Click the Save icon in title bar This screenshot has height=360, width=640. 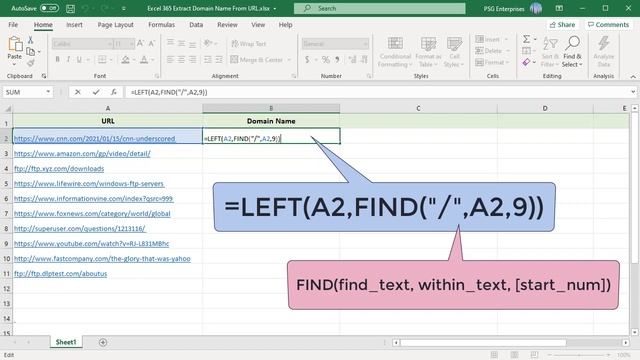(x=71, y=8)
